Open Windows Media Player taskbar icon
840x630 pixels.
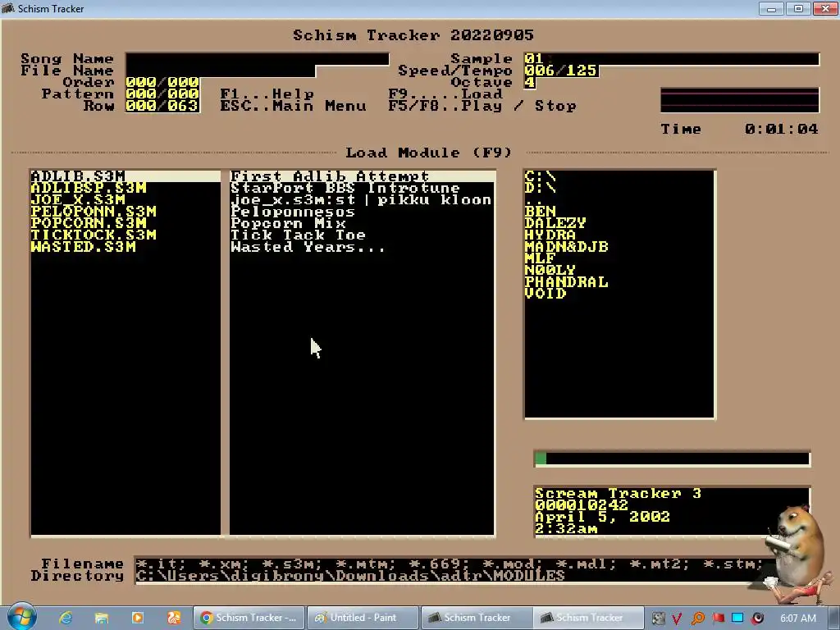click(138, 618)
